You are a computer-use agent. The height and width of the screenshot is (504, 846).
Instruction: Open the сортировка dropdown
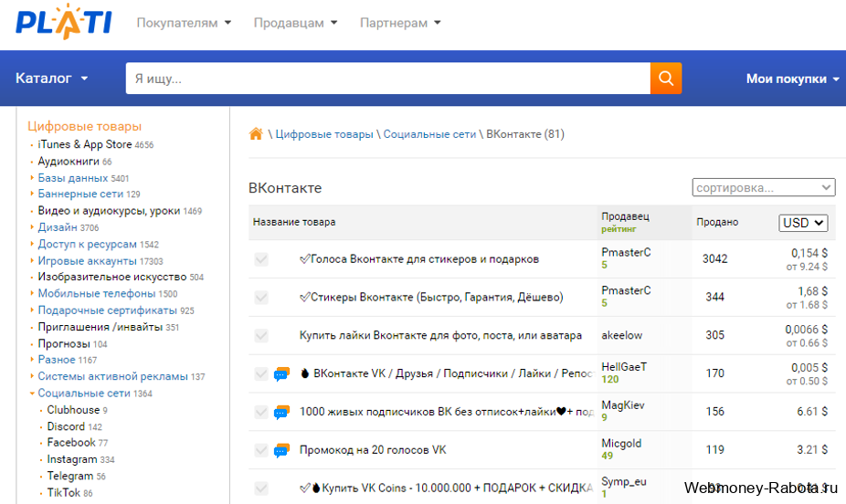764,187
